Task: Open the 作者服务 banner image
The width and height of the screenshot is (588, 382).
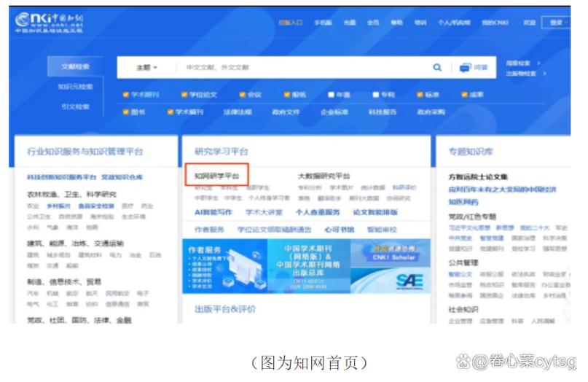Action: (224, 266)
